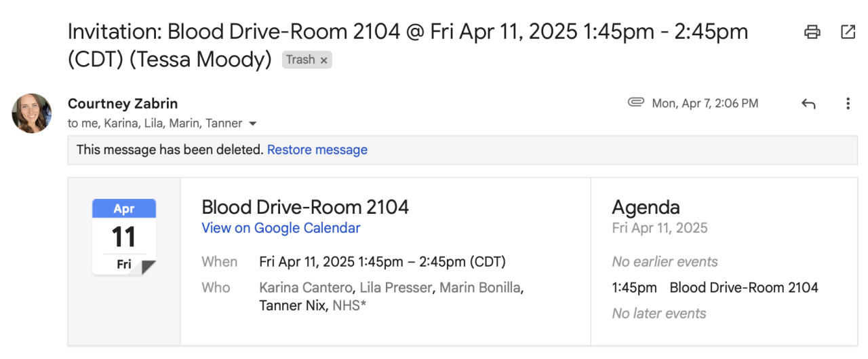Screen dimensions: 868x359
Task: Remove the Trash label with the X
Action: tap(324, 60)
